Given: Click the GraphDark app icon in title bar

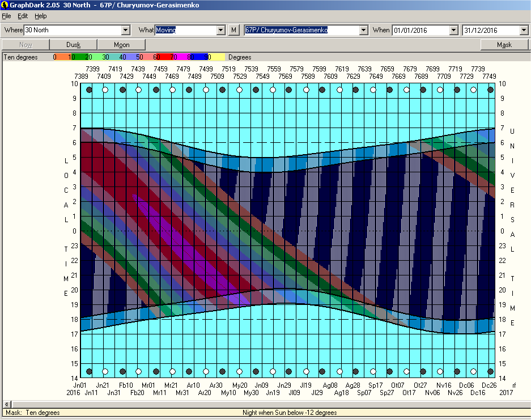Looking at the screenshot, I should click(x=5, y=5).
